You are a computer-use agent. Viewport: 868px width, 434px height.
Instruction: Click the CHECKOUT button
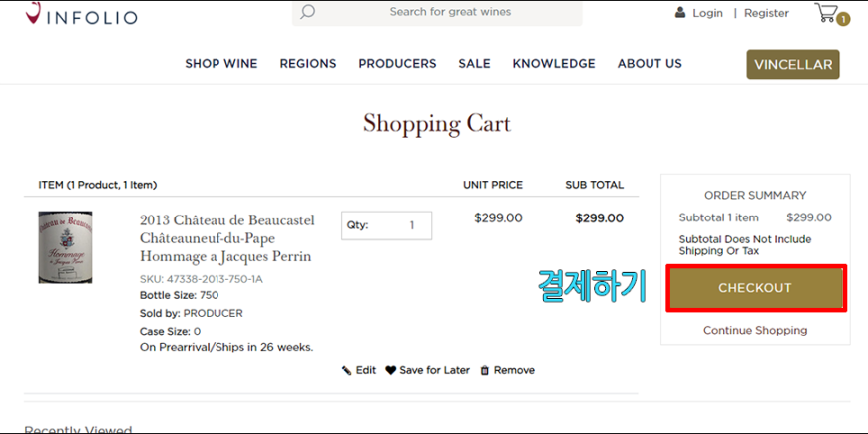[755, 288]
